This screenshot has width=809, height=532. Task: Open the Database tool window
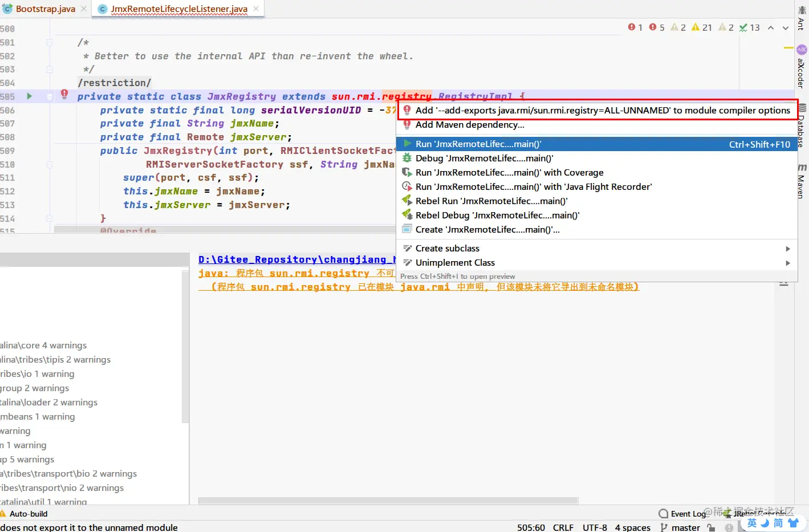[802, 127]
